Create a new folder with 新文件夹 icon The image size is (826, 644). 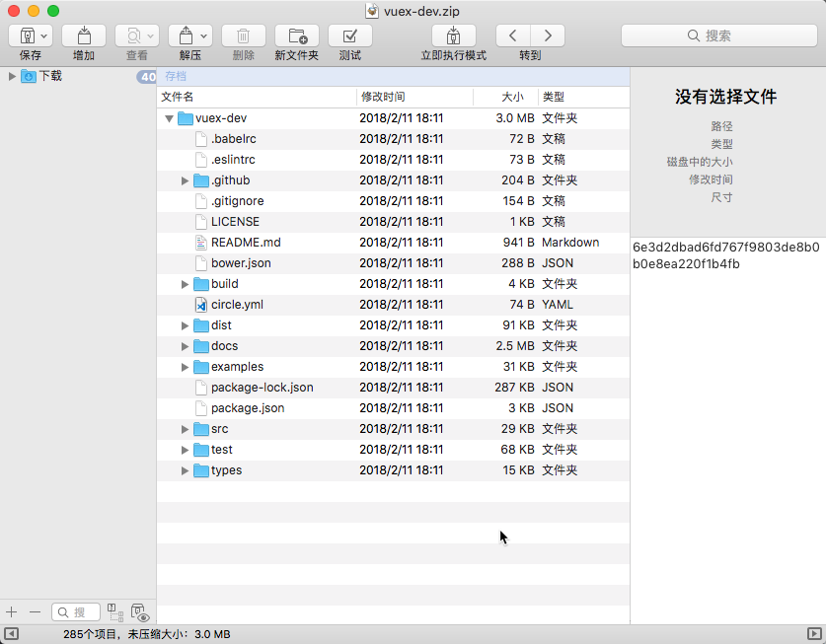[297, 36]
